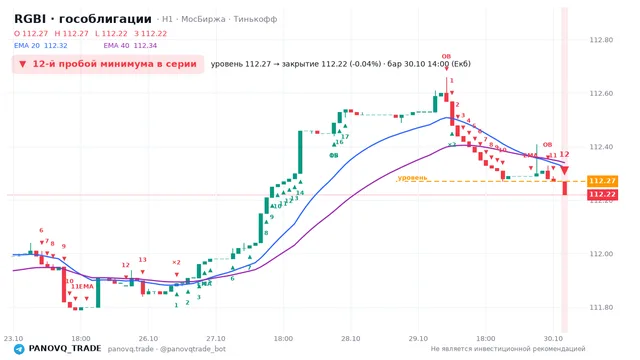
Task: Click the green '14' series marker
Action: click(x=300, y=193)
